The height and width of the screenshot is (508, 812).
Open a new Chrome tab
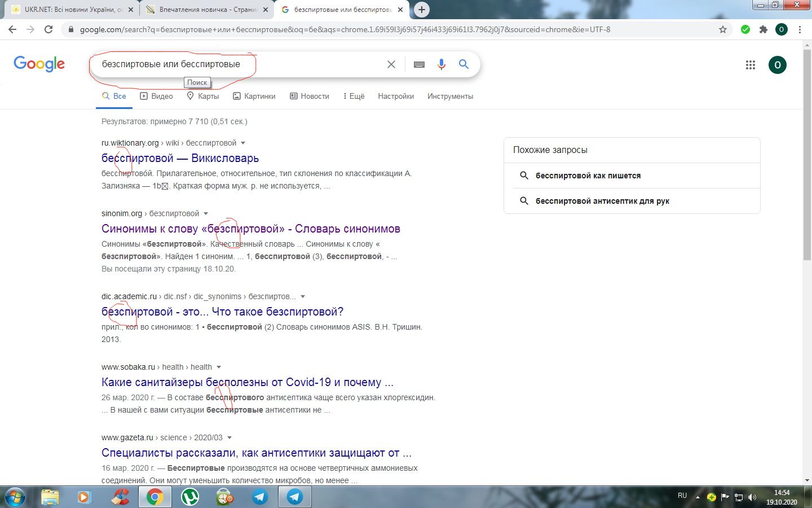coord(421,10)
